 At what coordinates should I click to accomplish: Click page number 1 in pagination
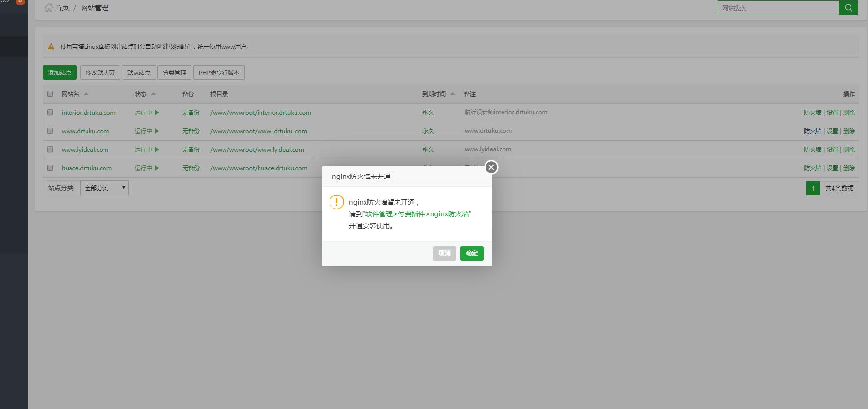click(813, 188)
